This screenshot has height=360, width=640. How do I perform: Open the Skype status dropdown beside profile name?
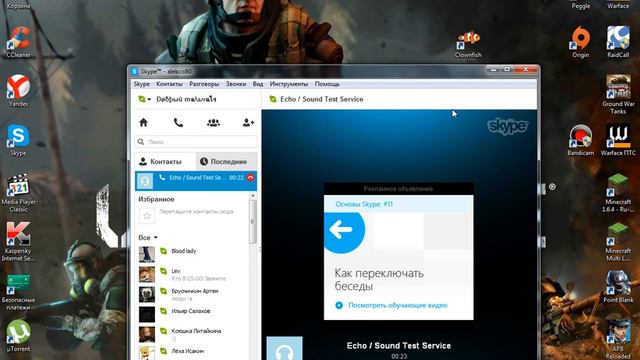[x=145, y=99]
